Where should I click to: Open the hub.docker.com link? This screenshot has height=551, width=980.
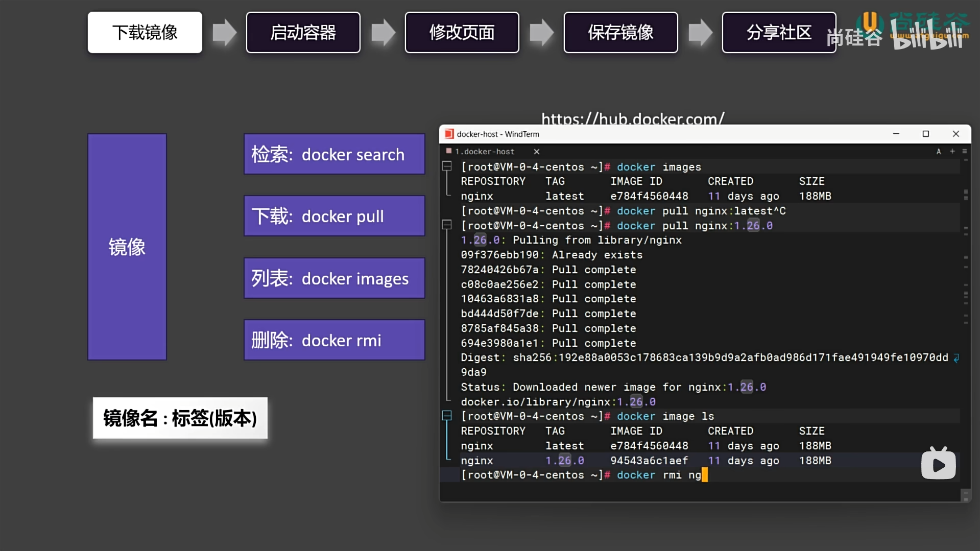633,118
